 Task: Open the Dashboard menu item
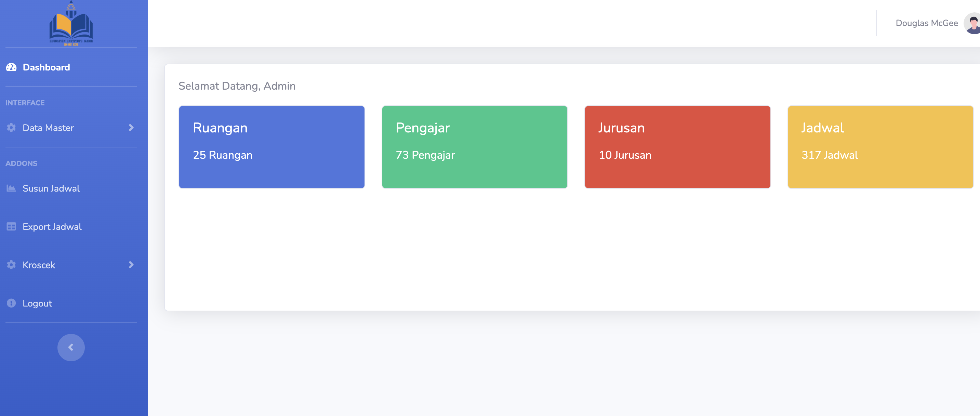pos(47,67)
